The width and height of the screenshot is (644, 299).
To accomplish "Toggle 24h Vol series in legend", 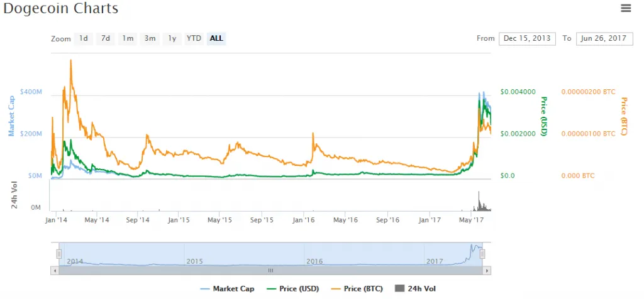I will [x=415, y=289].
